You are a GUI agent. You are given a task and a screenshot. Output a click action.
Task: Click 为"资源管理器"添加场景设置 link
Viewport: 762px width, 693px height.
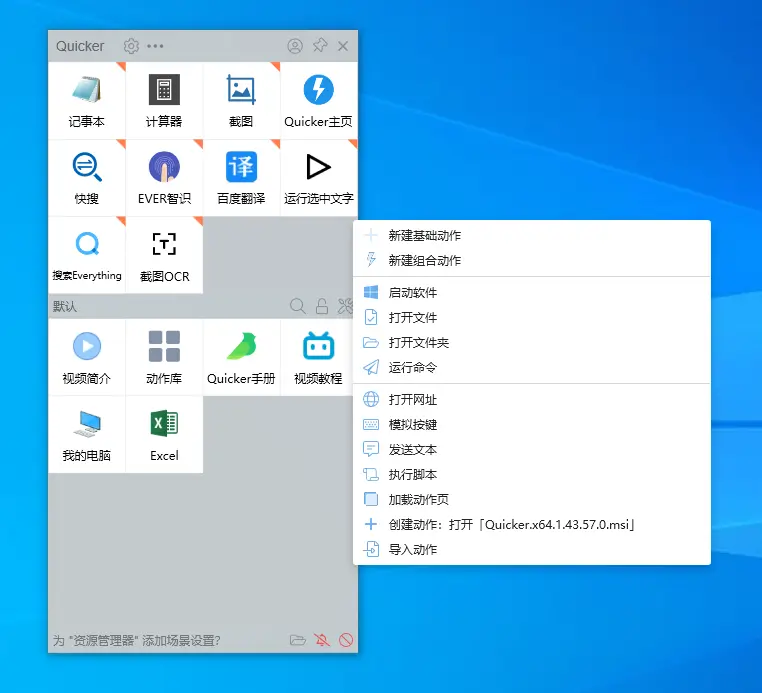pos(136,640)
